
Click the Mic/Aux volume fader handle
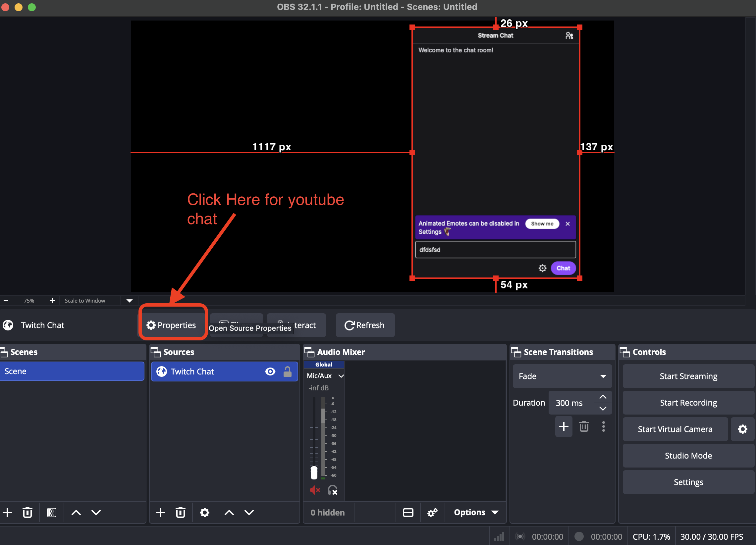tap(314, 472)
